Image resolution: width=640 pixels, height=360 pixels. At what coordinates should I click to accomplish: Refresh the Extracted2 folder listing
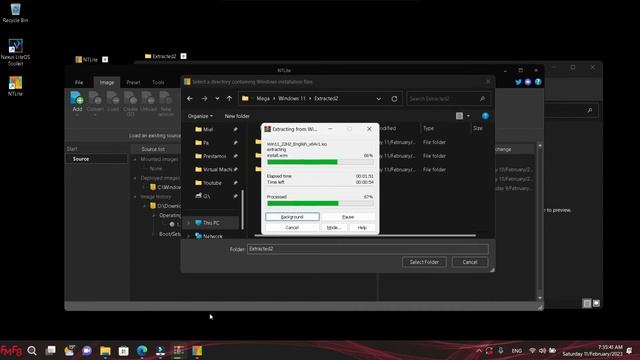coord(394,98)
